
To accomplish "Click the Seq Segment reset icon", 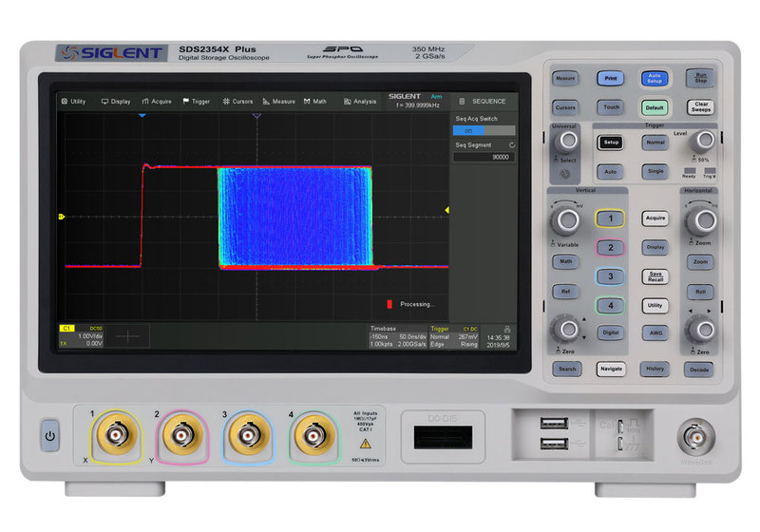I will (x=512, y=144).
